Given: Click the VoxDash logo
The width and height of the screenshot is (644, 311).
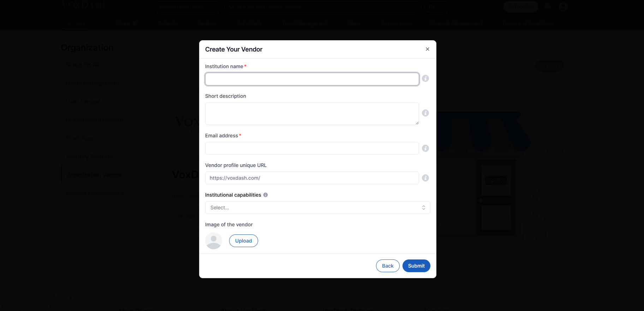Looking at the screenshot, I should [x=83, y=6].
